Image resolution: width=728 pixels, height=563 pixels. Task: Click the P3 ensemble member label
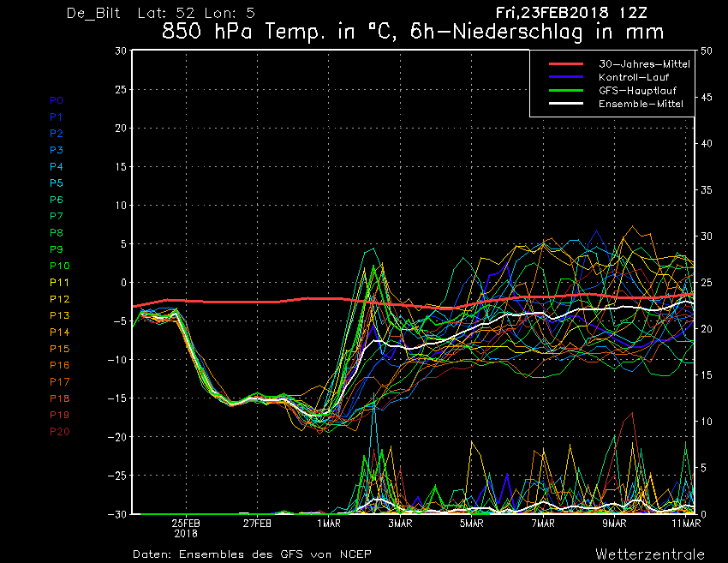57,150
